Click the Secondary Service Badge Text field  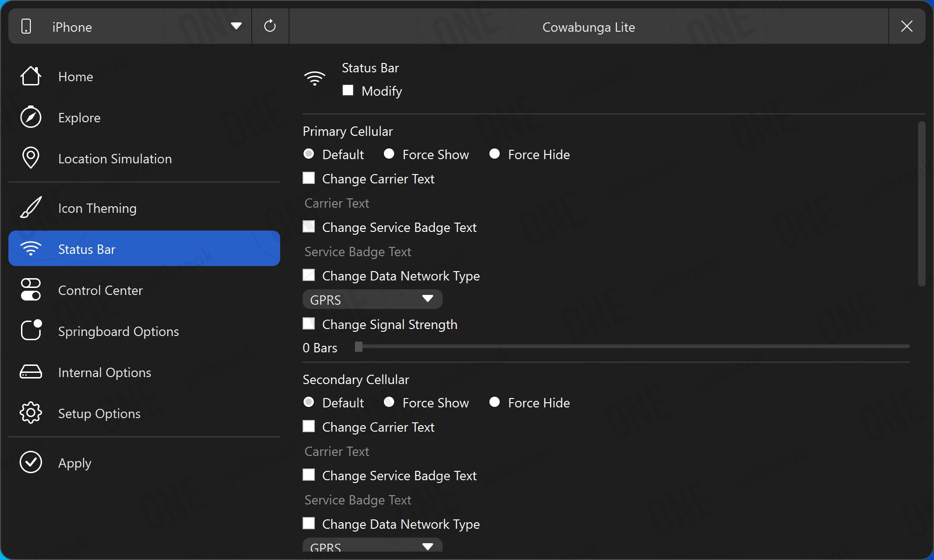tap(606, 500)
